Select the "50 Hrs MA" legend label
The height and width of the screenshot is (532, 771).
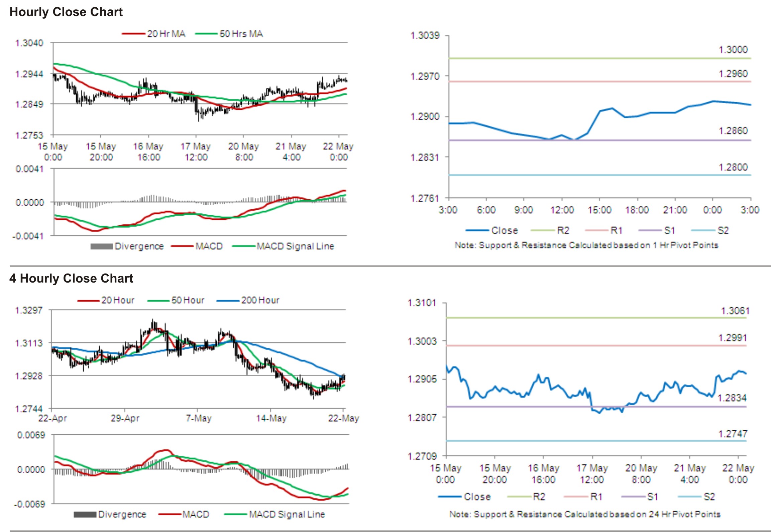click(241, 34)
